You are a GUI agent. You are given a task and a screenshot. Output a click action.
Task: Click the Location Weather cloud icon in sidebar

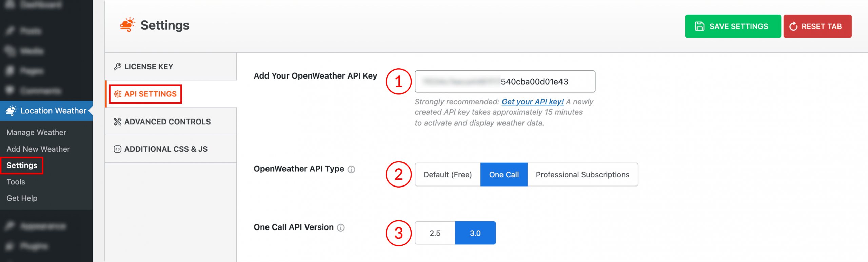click(11, 111)
